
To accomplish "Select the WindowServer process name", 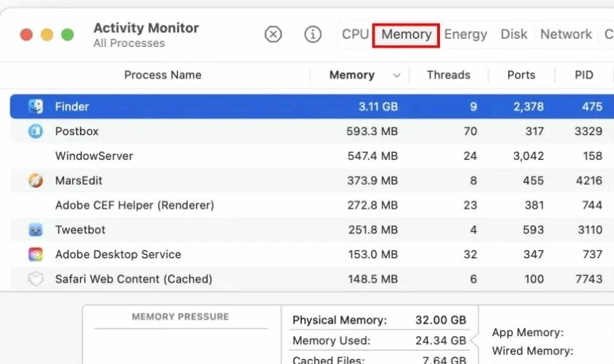I will [x=94, y=156].
